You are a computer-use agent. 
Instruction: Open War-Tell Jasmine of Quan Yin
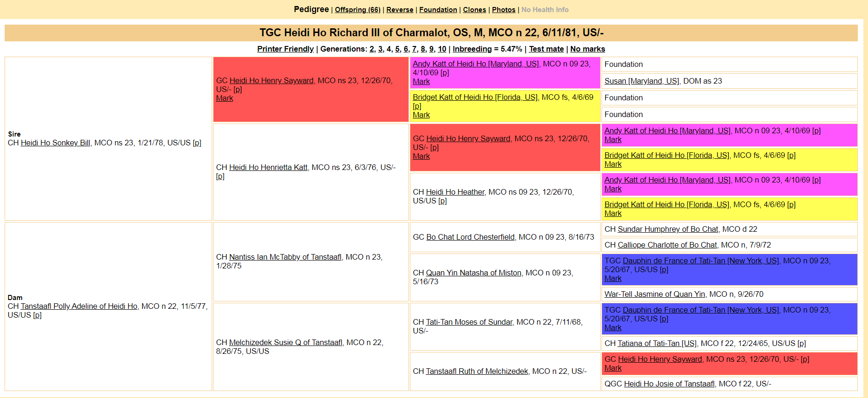(655, 294)
